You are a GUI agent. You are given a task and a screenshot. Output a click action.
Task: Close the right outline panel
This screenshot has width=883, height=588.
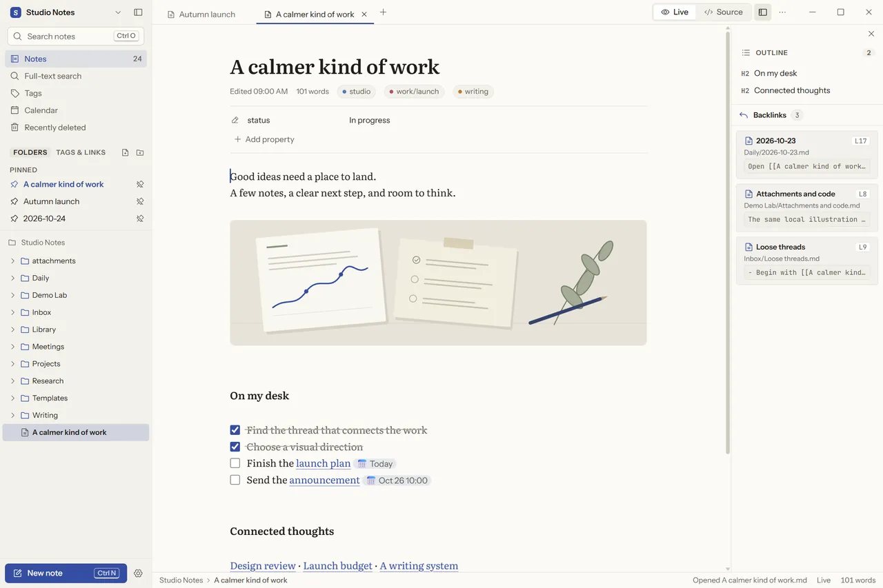(x=871, y=34)
